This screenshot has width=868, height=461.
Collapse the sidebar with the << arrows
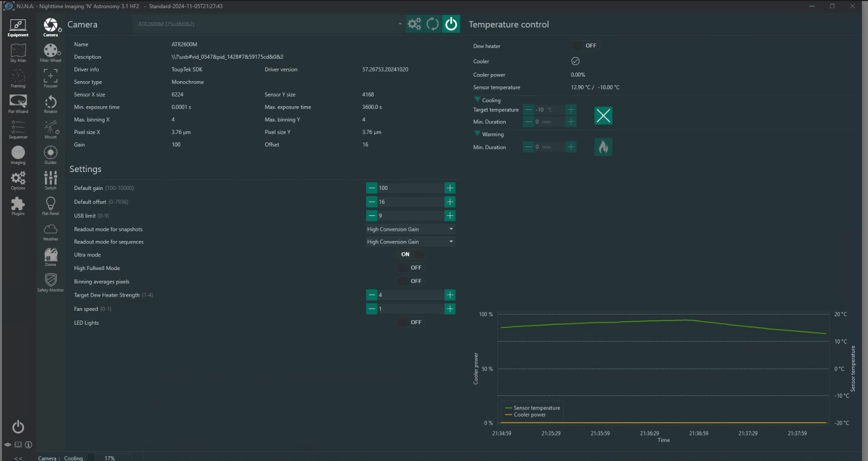pos(18,458)
